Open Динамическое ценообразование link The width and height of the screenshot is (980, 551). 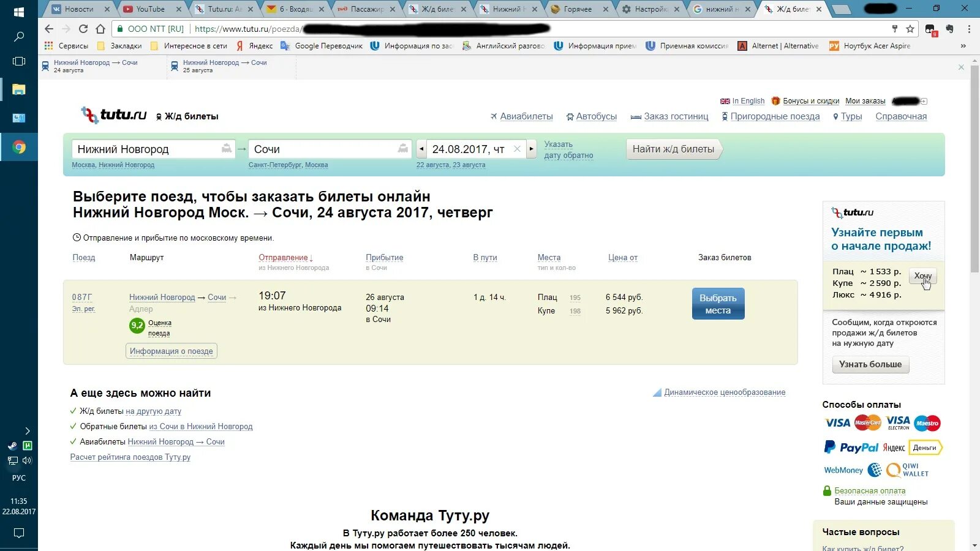pyautogui.click(x=725, y=392)
